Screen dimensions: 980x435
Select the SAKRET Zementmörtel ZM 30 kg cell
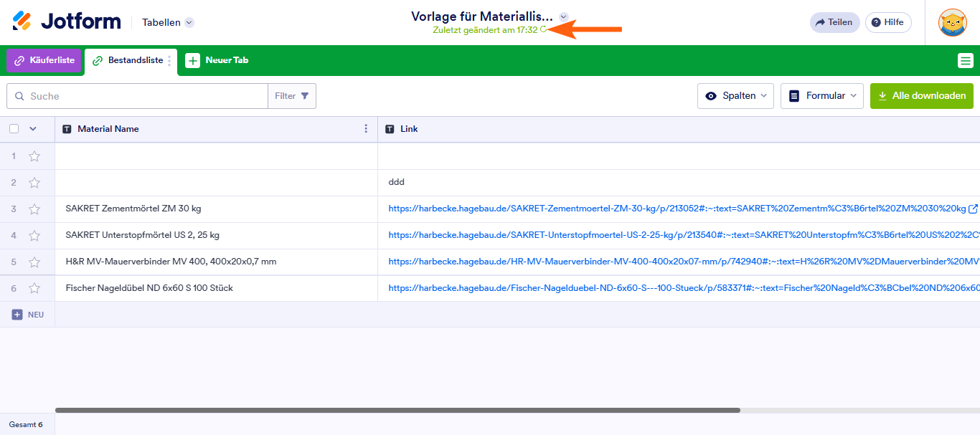(216, 209)
